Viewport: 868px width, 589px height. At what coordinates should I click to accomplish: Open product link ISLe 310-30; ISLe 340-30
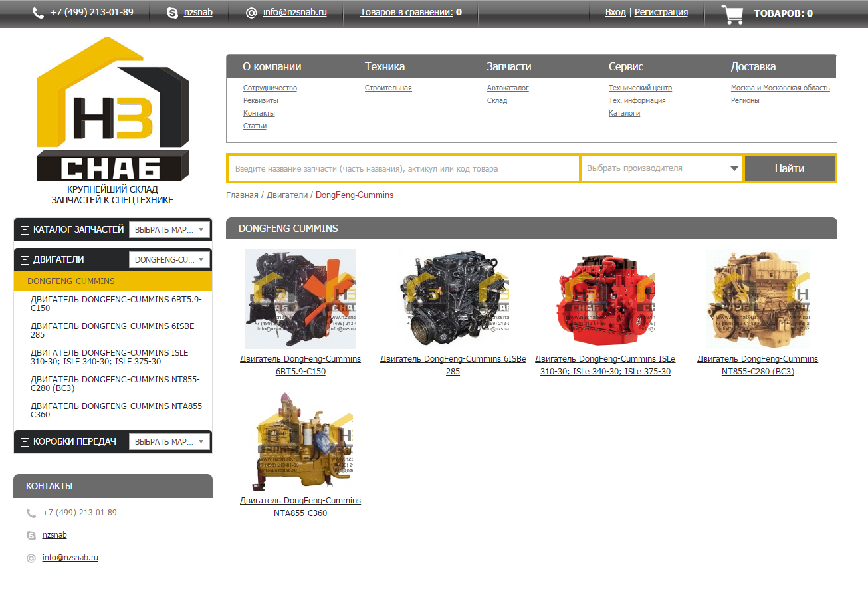(x=605, y=365)
